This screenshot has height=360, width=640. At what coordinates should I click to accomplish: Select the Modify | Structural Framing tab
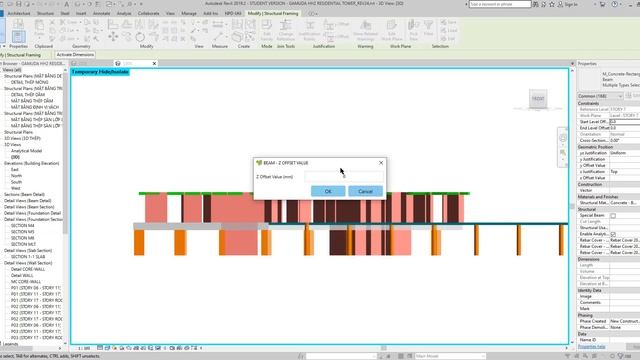click(x=273, y=13)
